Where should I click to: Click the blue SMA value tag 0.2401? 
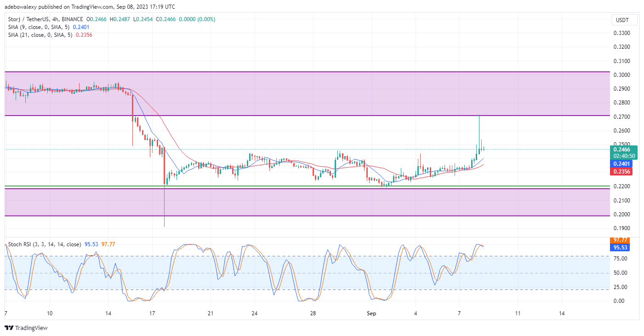(621, 164)
